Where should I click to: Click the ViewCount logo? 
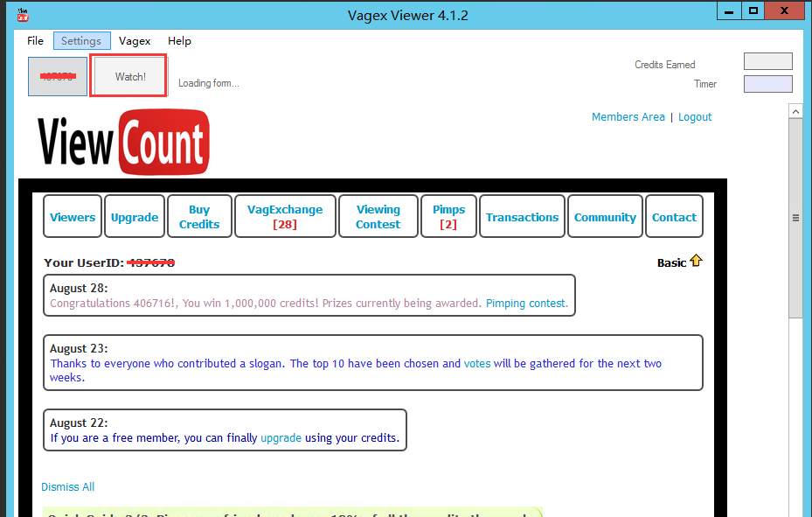pos(124,142)
